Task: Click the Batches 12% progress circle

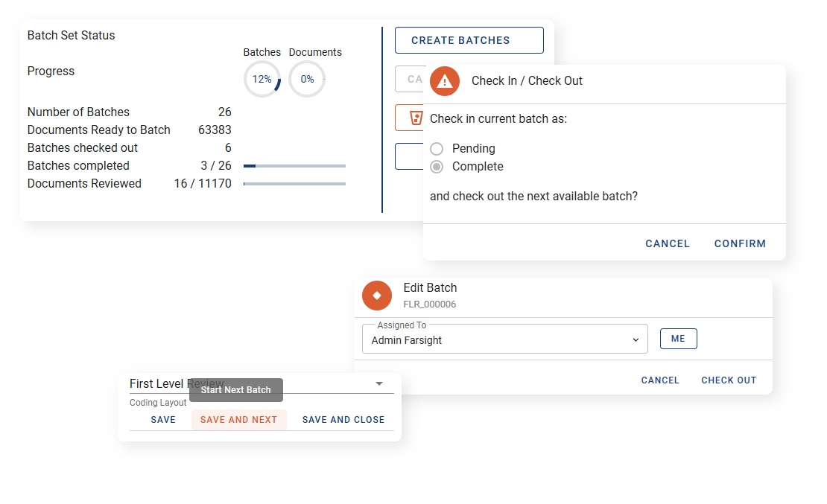Action: (x=262, y=80)
